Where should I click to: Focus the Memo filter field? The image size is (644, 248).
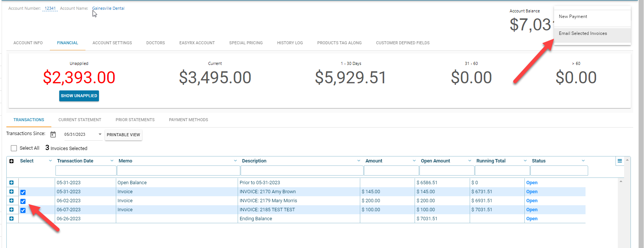[178, 171]
